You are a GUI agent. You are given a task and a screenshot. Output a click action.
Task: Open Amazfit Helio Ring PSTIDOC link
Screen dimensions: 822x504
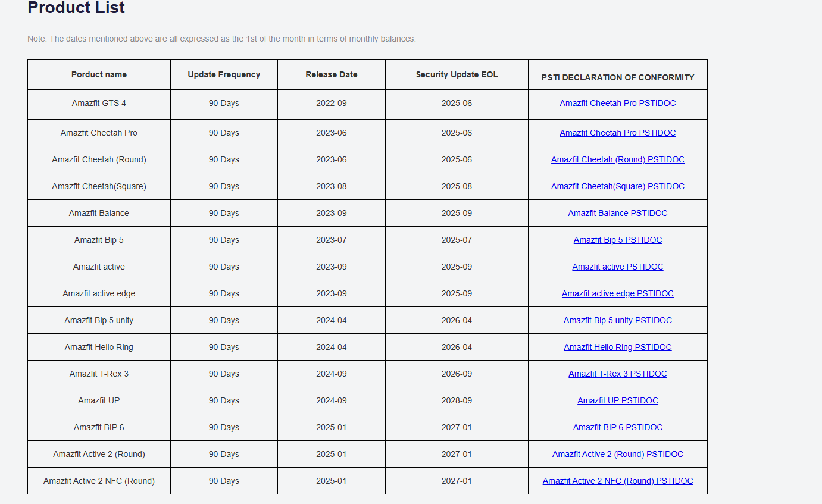click(x=618, y=347)
